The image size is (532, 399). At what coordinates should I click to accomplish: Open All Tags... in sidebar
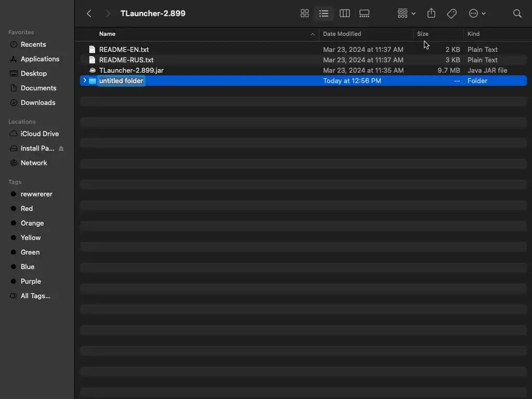[x=35, y=296]
